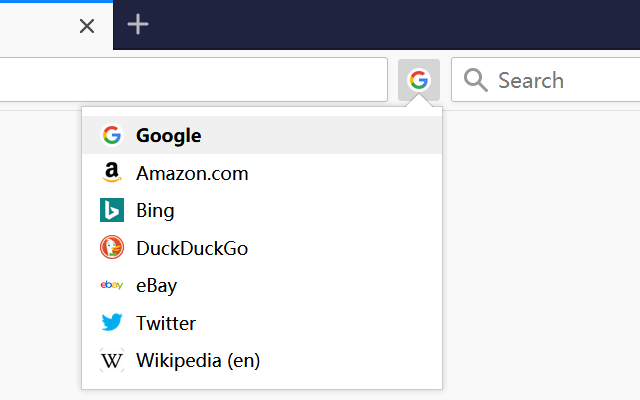Viewport: 640px width, 400px height.
Task: Click the magnifier icon in the Search box
Action: tap(476, 80)
